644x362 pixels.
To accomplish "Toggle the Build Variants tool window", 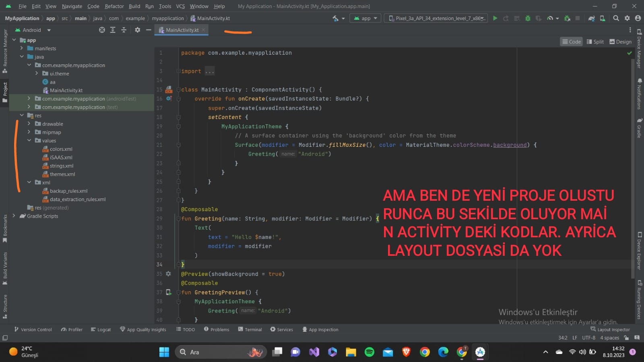I will (x=5, y=268).
